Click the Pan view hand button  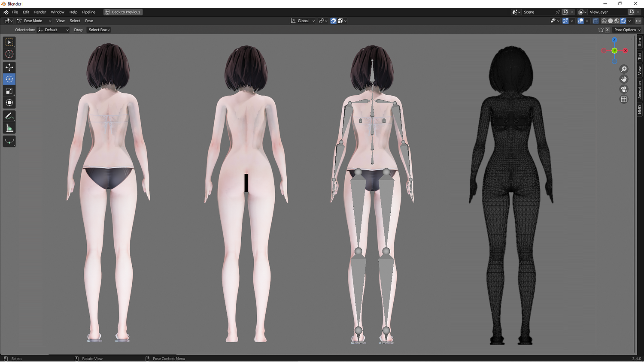point(624,79)
